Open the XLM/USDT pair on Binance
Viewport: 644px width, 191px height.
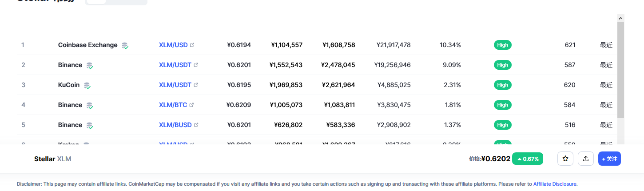click(175, 65)
